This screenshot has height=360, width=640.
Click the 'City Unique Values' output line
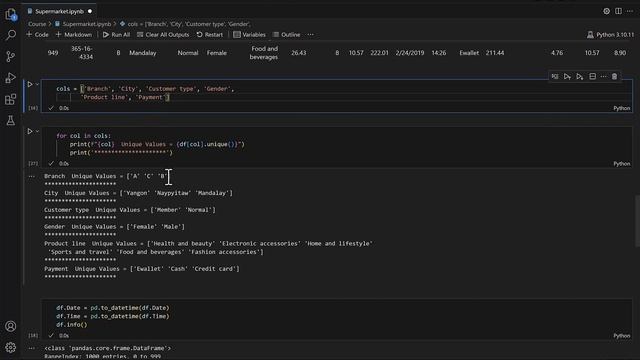pyautogui.click(x=138, y=193)
